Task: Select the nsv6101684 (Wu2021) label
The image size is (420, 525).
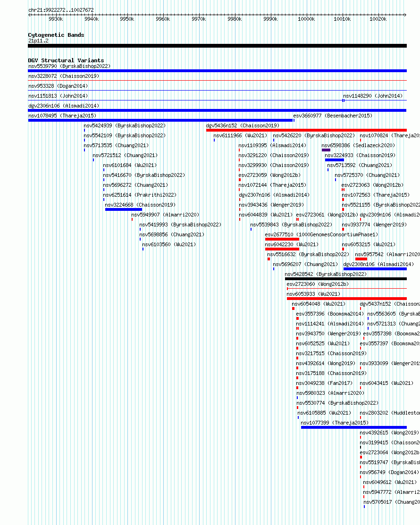Action: coord(130,166)
